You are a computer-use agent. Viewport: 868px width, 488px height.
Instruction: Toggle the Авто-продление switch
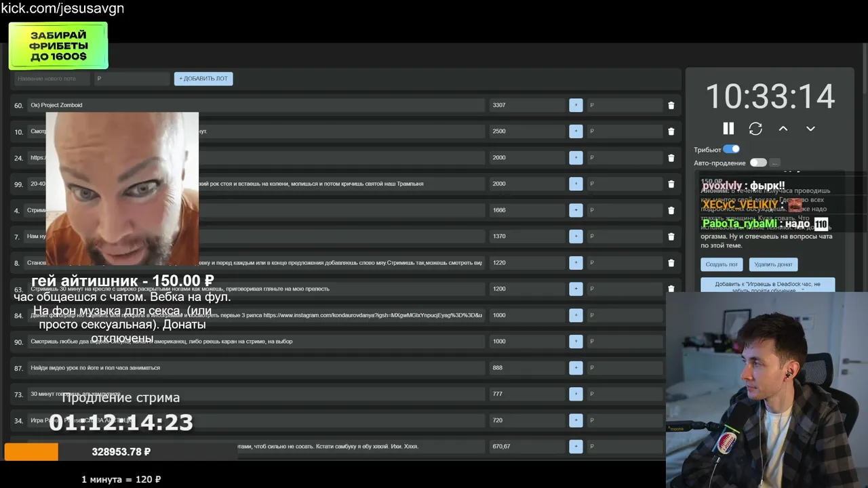[758, 163]
